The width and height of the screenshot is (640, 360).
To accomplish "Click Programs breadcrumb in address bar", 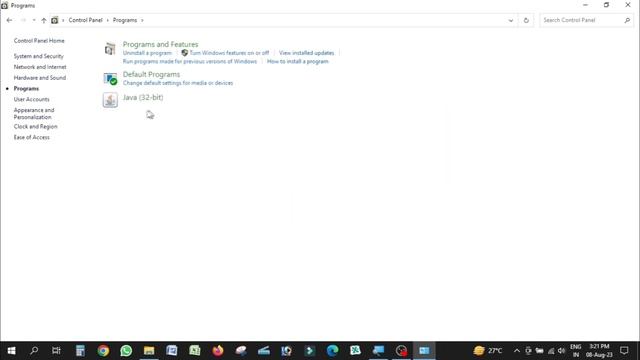I will coord(125,20).
